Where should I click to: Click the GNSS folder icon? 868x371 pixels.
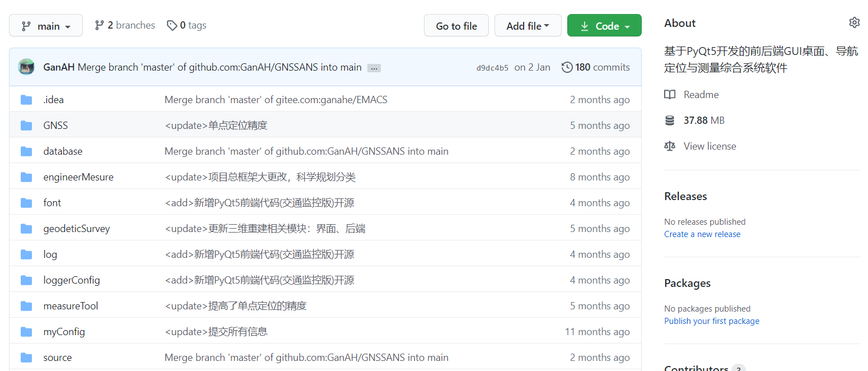click(x=26, y=126)
